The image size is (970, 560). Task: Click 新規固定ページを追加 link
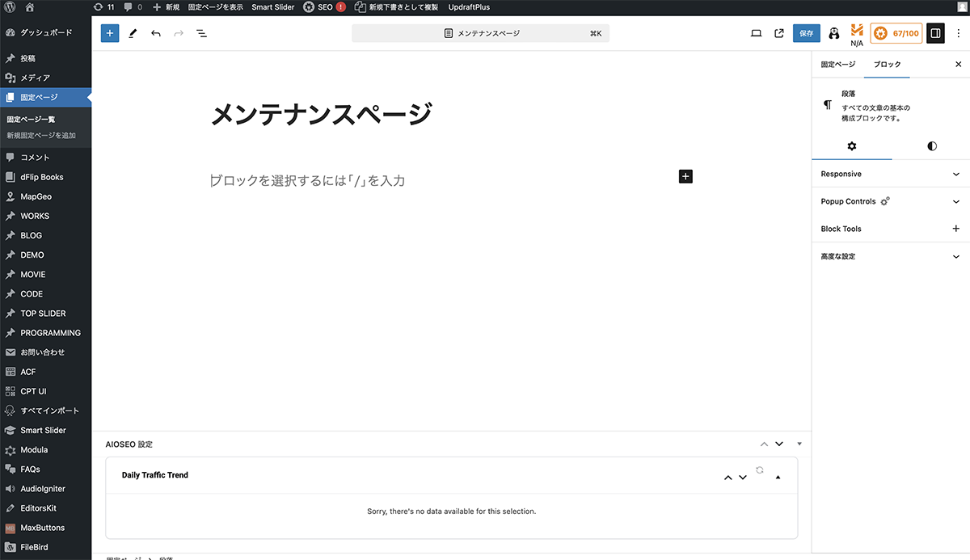click(41, 135)
